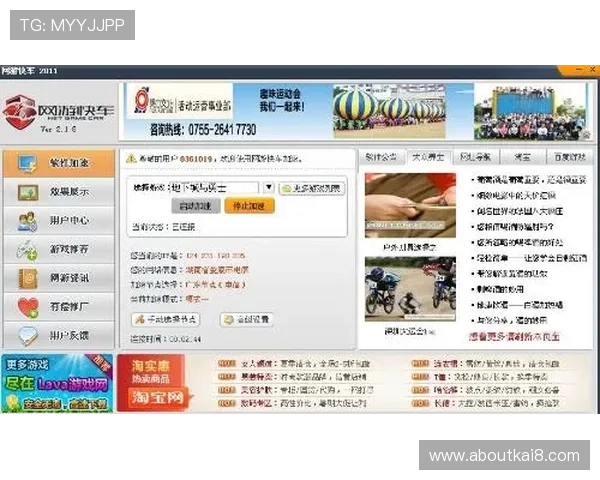Click the Ver 2.1.6 version label
600x480 pixels.
pos(58,129)
